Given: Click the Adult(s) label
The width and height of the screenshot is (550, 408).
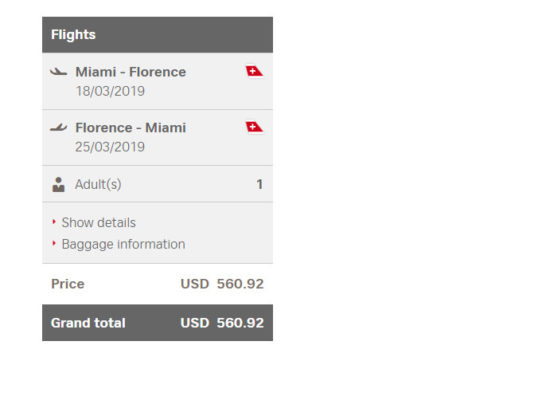Looking at the screenshot, I should point(98,184).
